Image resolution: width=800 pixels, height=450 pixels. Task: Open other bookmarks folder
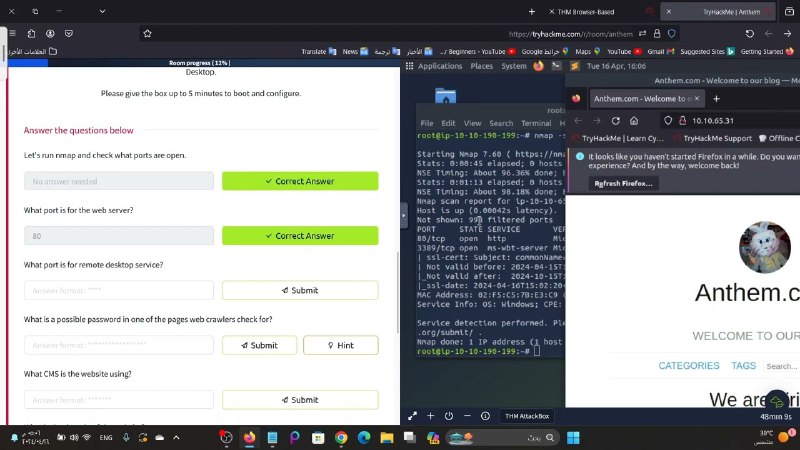[32, 52]
